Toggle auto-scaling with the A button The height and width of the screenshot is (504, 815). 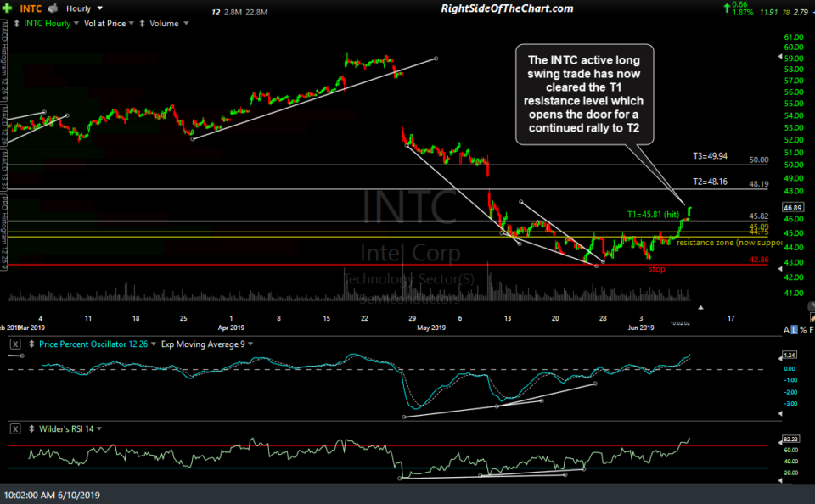click(x=786, y=329)
